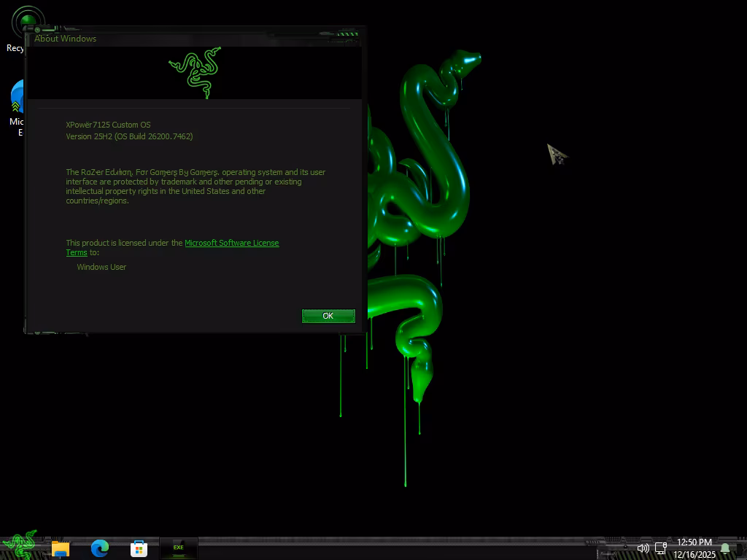Image resolution: width=747 pixels, height=560 pixels.
Task: Click the Razer snake logo in the dialog
Action: click(195, 72)
